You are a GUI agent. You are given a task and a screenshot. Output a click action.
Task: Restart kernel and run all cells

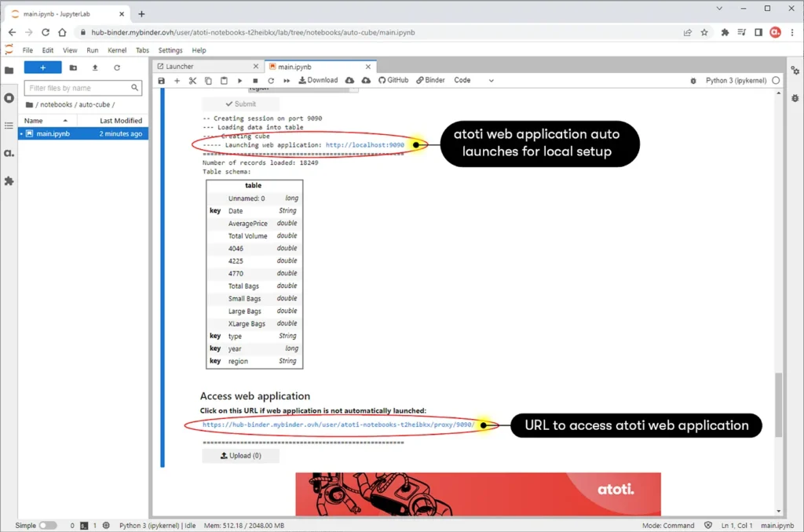[x=287, y=81]
